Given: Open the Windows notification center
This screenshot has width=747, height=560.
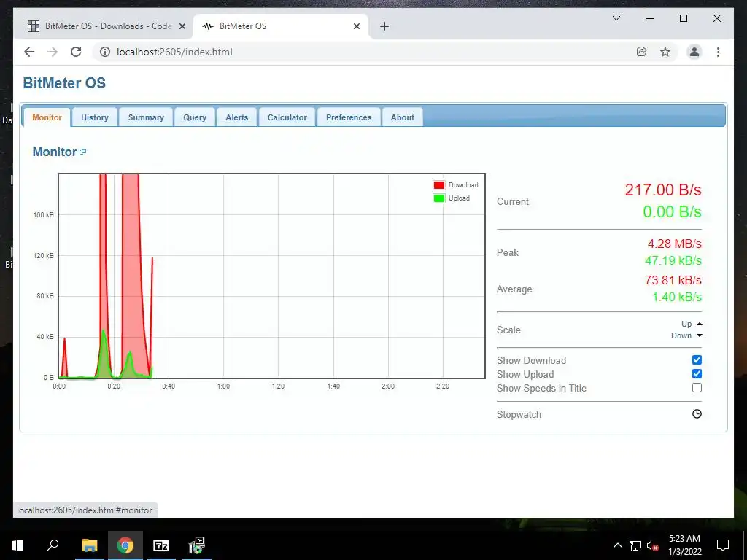Looking at the screenshot, I should pos(723,545).
